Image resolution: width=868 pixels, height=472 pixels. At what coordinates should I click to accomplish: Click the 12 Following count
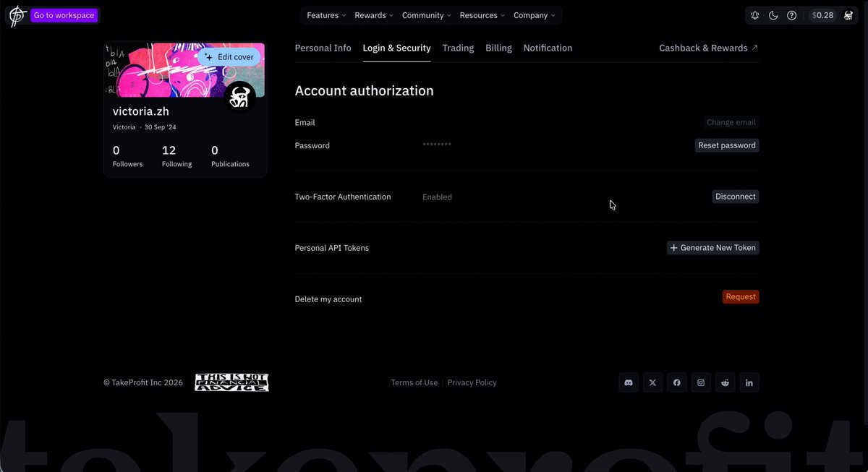coord(176,155)
